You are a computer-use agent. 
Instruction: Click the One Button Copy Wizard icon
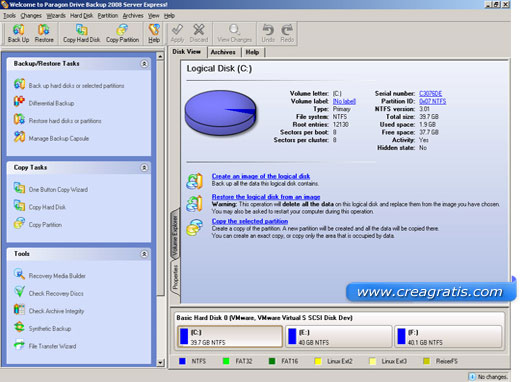coord(19,188)
